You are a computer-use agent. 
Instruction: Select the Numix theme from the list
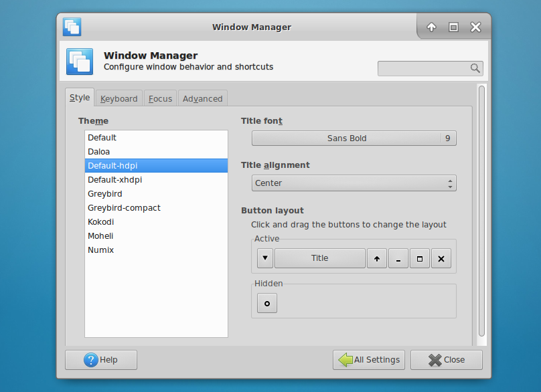coord(100,250)
